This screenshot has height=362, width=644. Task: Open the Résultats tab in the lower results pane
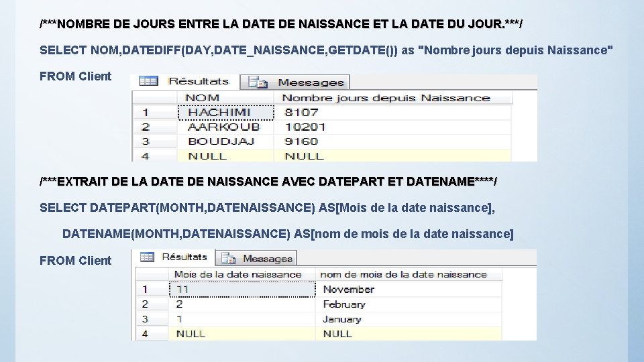(174, 257)
